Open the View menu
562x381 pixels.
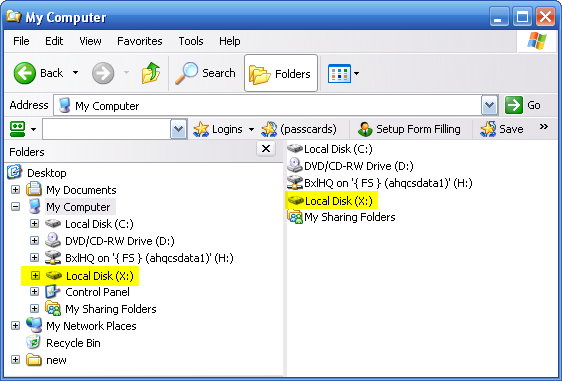pos(90,41)
